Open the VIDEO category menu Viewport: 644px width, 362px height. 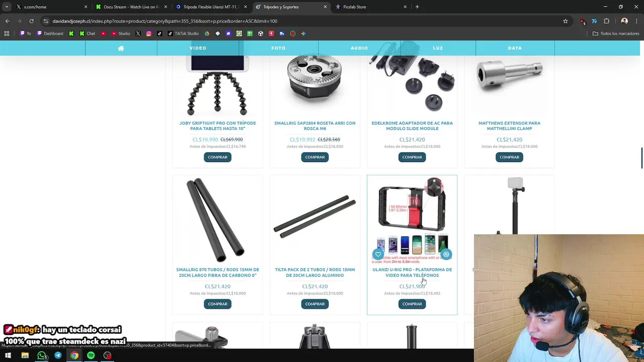(x=198, y=48)
